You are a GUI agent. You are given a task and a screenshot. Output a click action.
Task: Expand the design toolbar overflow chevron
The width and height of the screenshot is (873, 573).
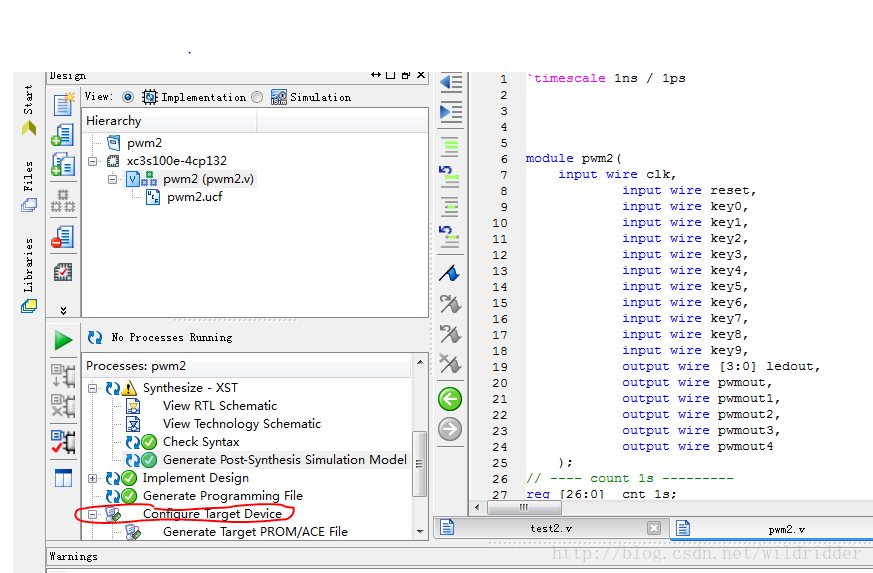pyautogui.click(x=63, y=310)
